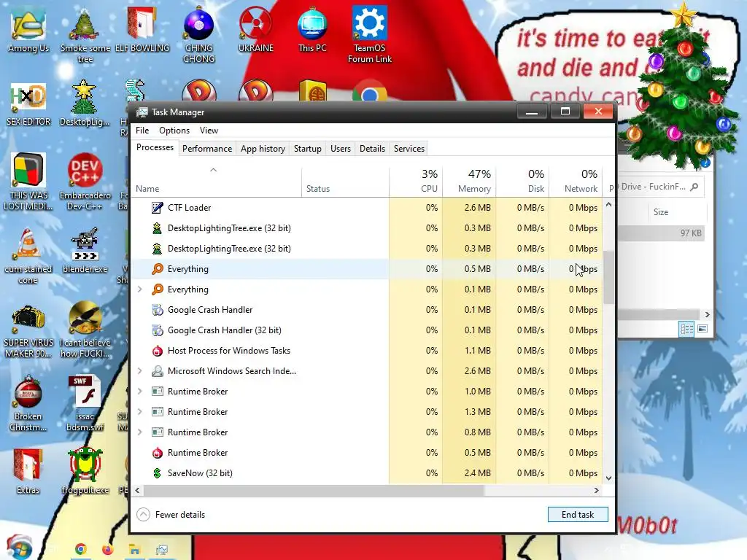Switch Explorer window to details view
The height and width of the screenshot is (560, 747).
click(686, 329)
